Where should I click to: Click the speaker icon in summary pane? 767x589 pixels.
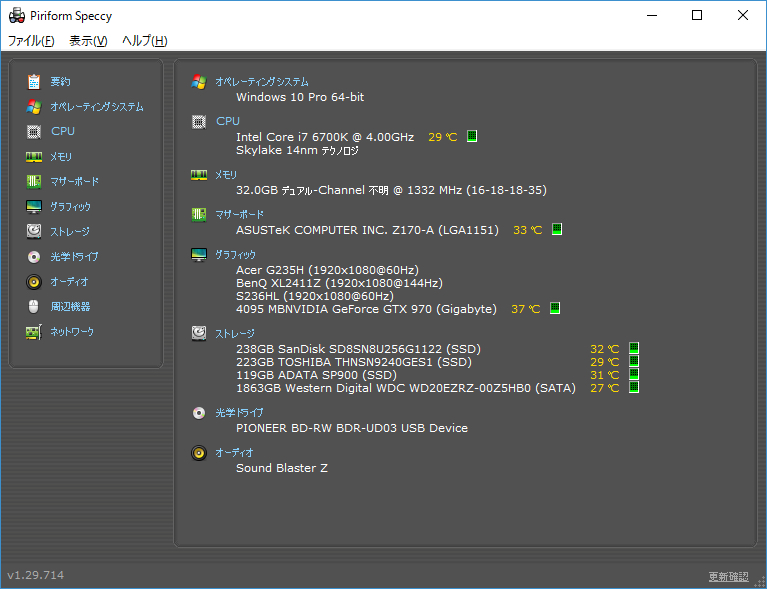[x=199, y=453]
